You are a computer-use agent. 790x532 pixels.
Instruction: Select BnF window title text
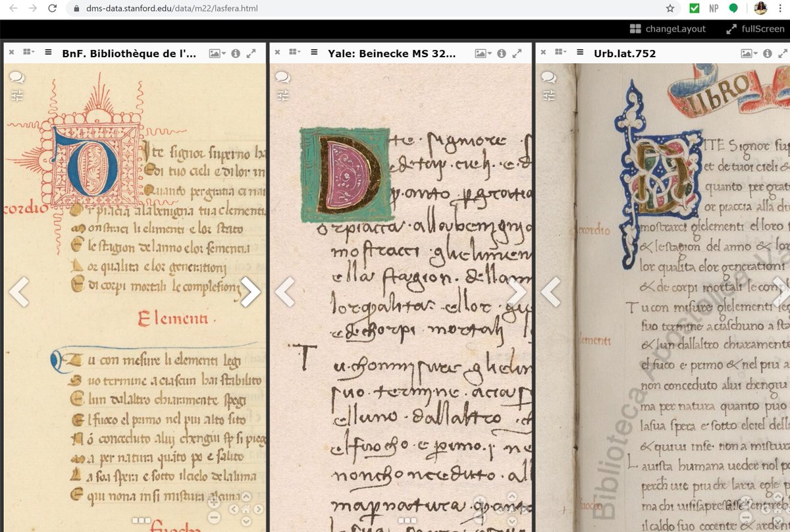pyautogui.click(x=129, y=53)
